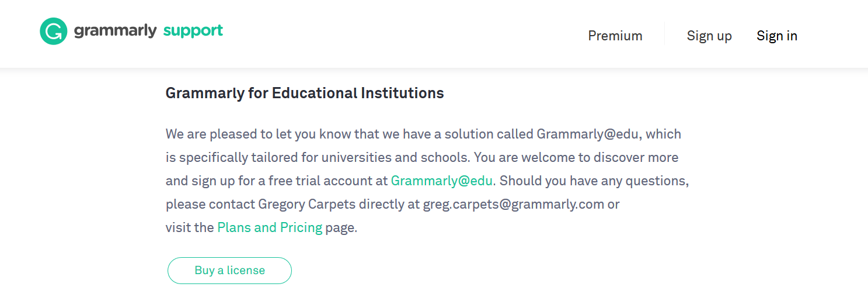Screen dimensions: 868x294
Task: Open the Plans and Pricing link
Action: (269, 227)
